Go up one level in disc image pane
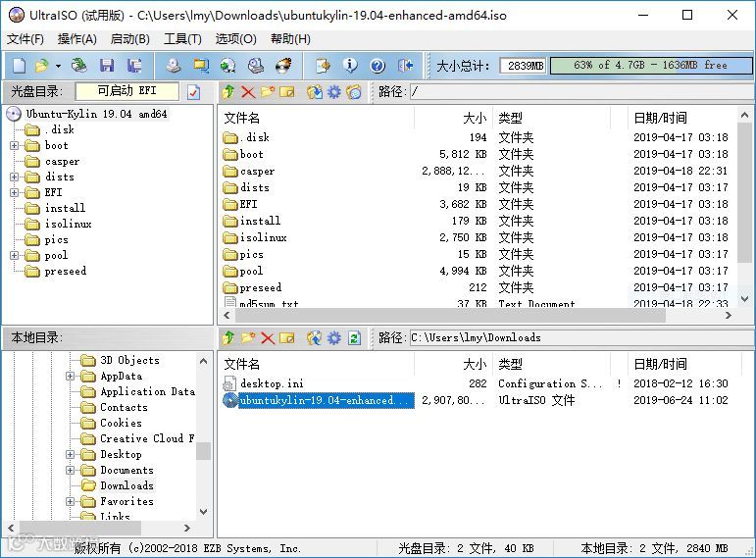Screen dimensions: 756x558 tap(228, 91)
